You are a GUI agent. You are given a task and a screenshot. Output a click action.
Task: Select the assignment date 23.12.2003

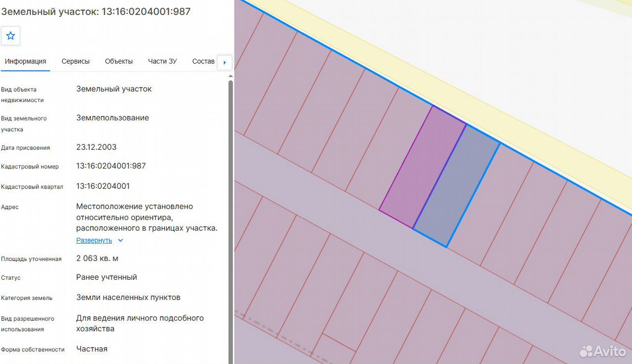96,147
